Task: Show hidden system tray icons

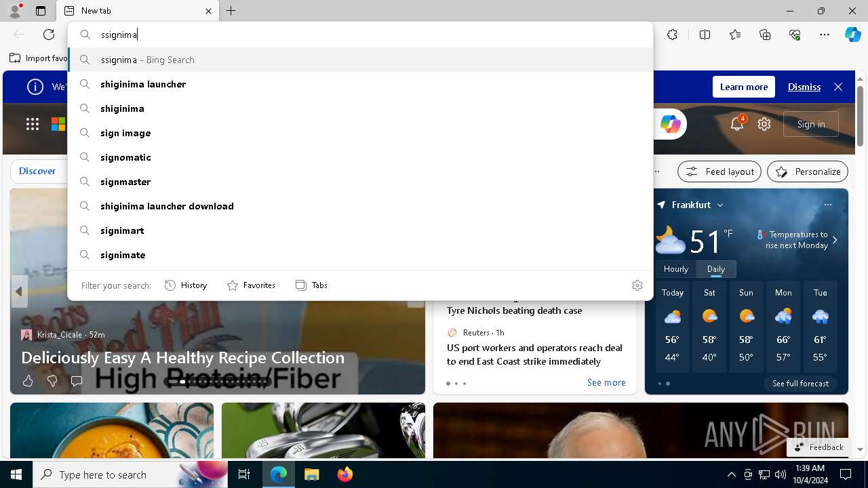Action: point(731,474)
